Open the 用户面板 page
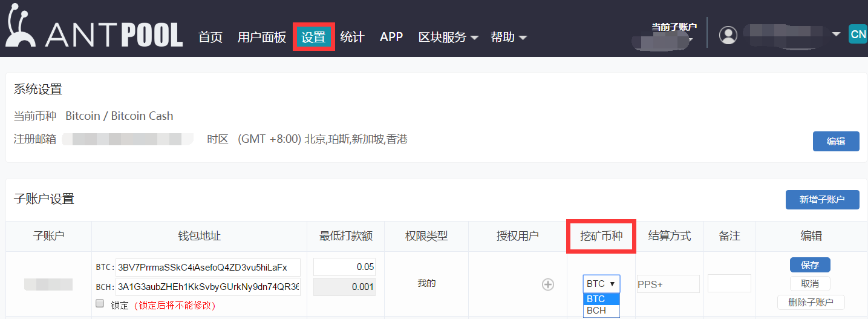This screenshot has height=319, width=868. coord(261,38)
